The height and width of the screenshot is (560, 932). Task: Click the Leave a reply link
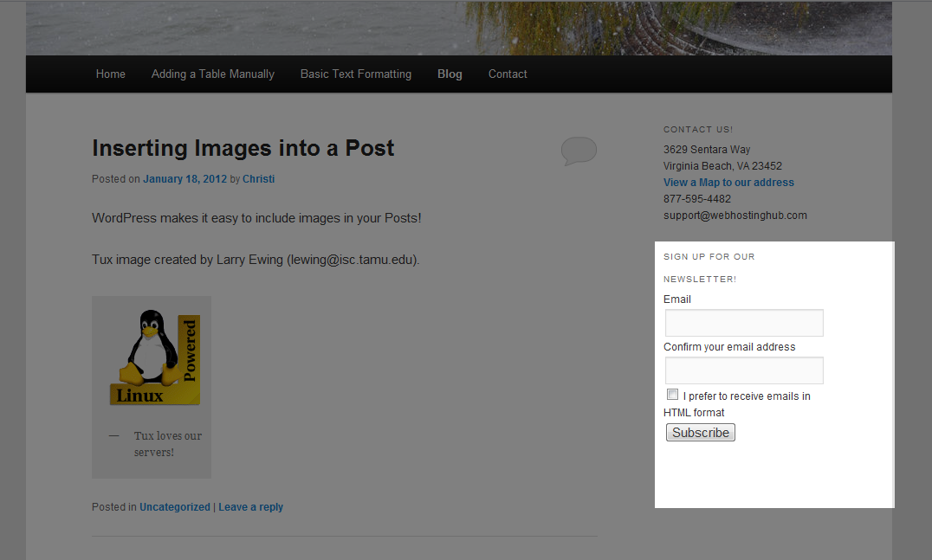[250, 507]
